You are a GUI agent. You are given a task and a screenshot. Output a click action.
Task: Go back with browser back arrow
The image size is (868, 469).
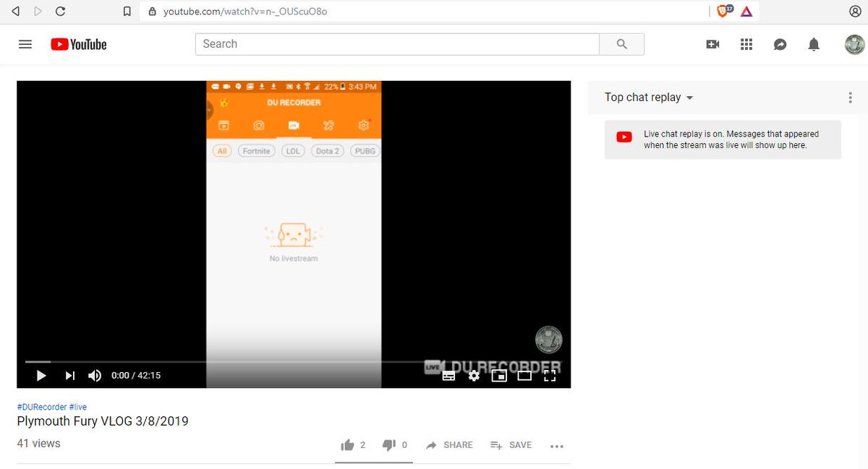point(16,12)
